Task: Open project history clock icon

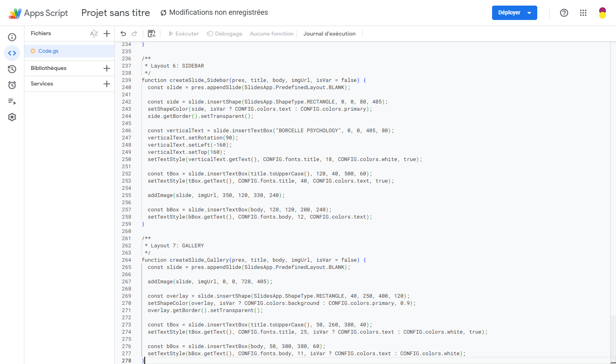Action: click(12, 69)
